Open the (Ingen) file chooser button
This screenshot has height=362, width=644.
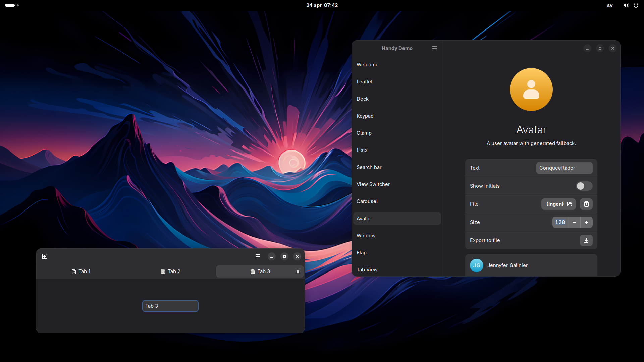click(x=558, y=204)
